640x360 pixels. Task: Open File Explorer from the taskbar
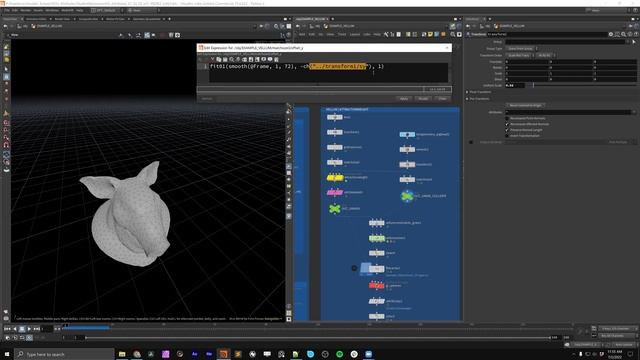[x=122, y=354]
